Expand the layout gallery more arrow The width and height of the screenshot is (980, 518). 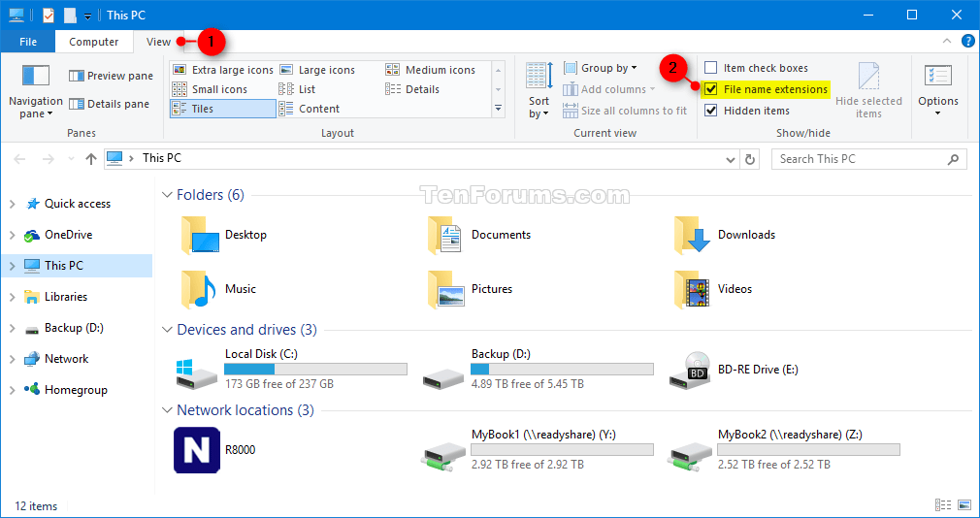pos(498,108)
